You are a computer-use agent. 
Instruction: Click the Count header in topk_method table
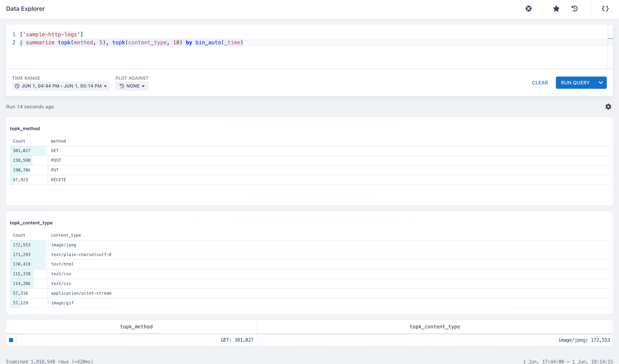(x=19, y=141)
